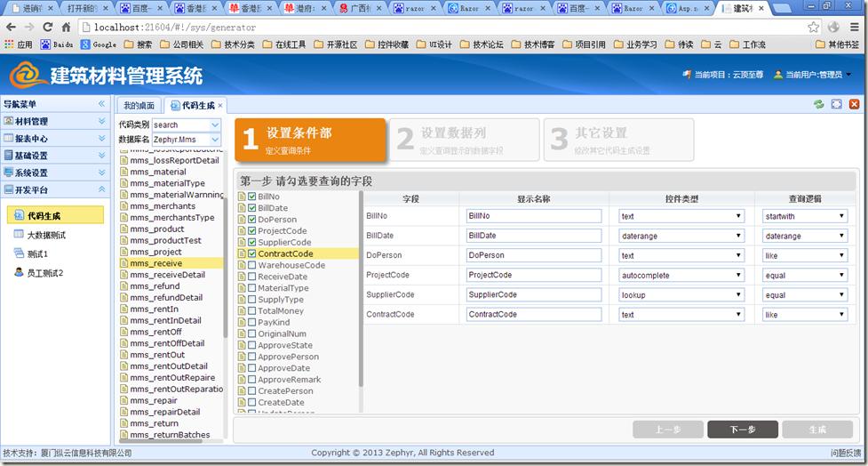Check the WarehouseCode field checkbox

[252, 265]
